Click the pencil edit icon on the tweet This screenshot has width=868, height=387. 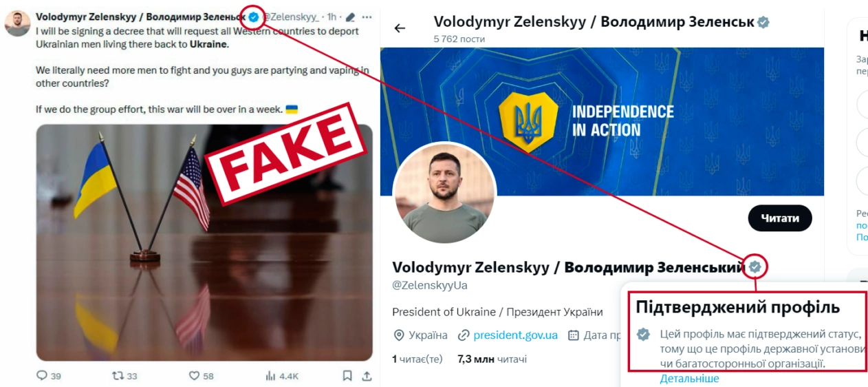[351, 17]
